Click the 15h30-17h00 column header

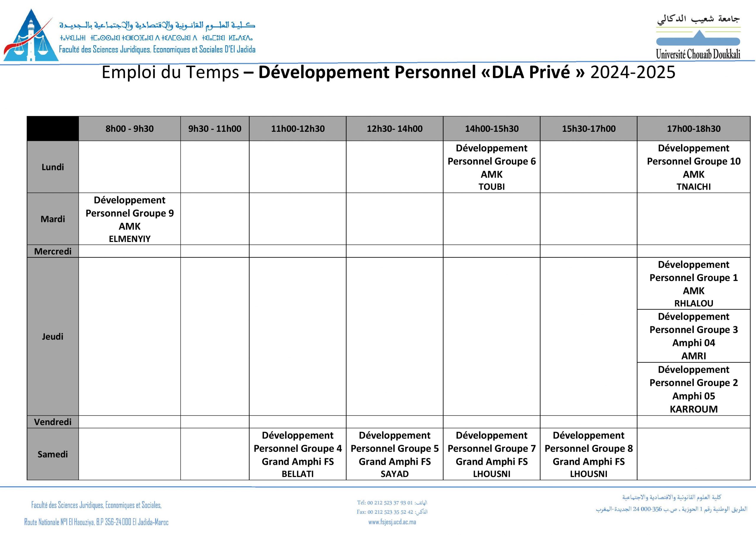pyautogui.click(x=589, y=129)
